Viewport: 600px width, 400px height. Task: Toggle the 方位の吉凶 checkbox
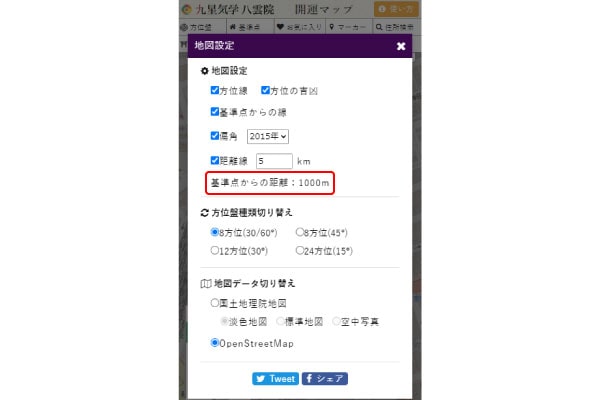[x=265, y=90]
